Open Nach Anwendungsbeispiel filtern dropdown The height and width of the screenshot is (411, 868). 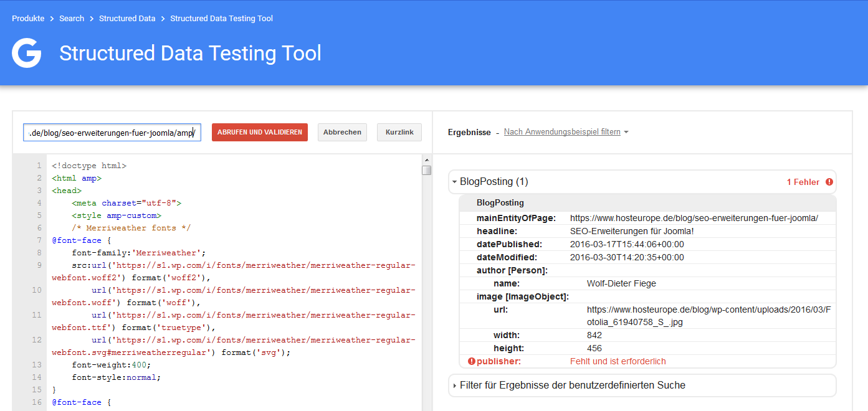click(x=566, y=132)
